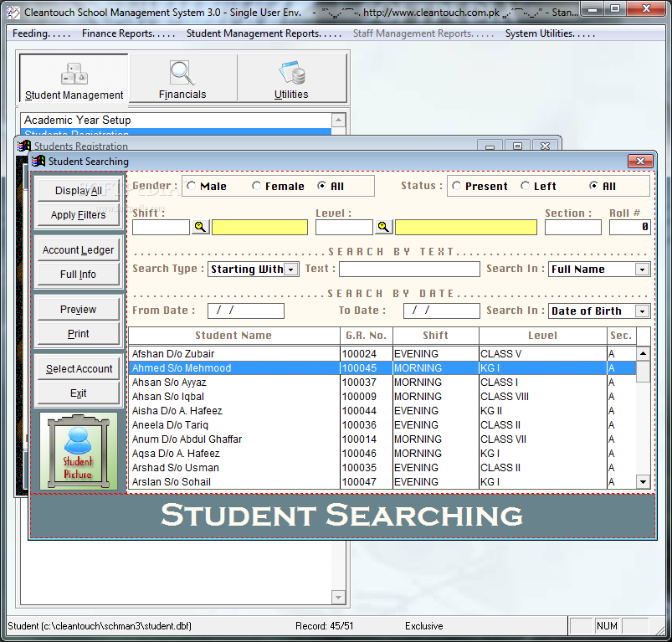Click the Student Name column header
672x642 pixels.
(x=234, y=336)
